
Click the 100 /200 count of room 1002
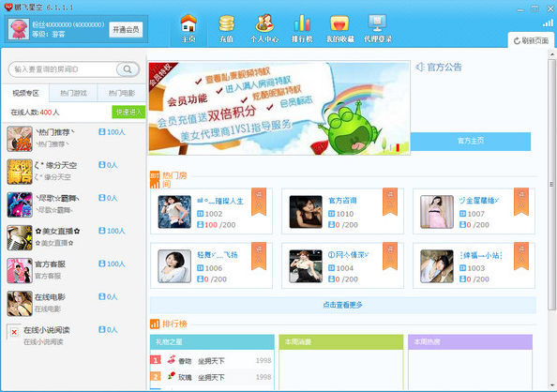[x=217, y=225]
